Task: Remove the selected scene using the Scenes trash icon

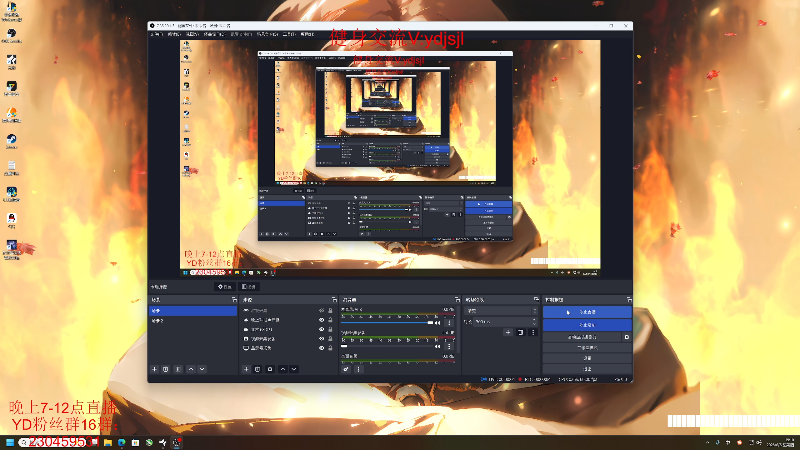Action: point(166,369)
